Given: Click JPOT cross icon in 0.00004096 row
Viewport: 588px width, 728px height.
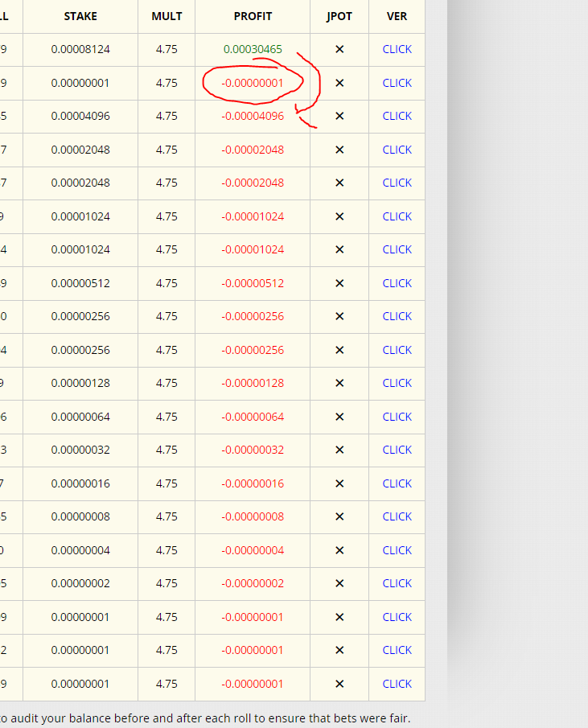Looking at the screenshot, I should click(339, 116).
